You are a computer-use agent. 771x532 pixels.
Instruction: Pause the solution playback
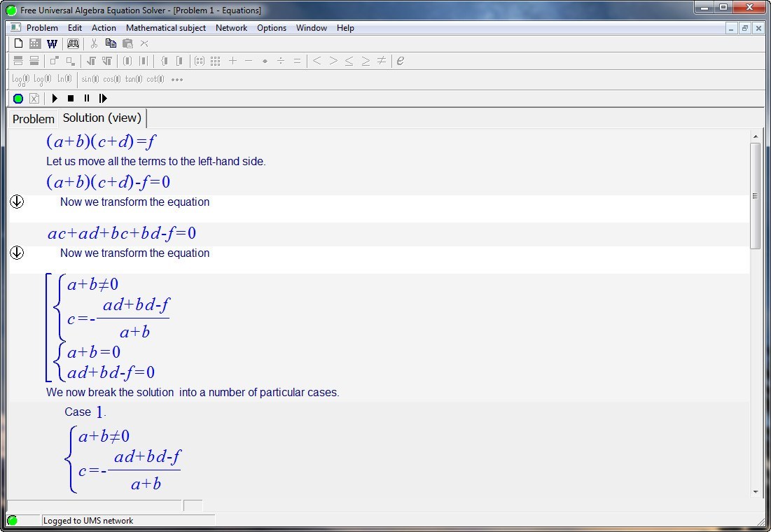coord(87,99)
